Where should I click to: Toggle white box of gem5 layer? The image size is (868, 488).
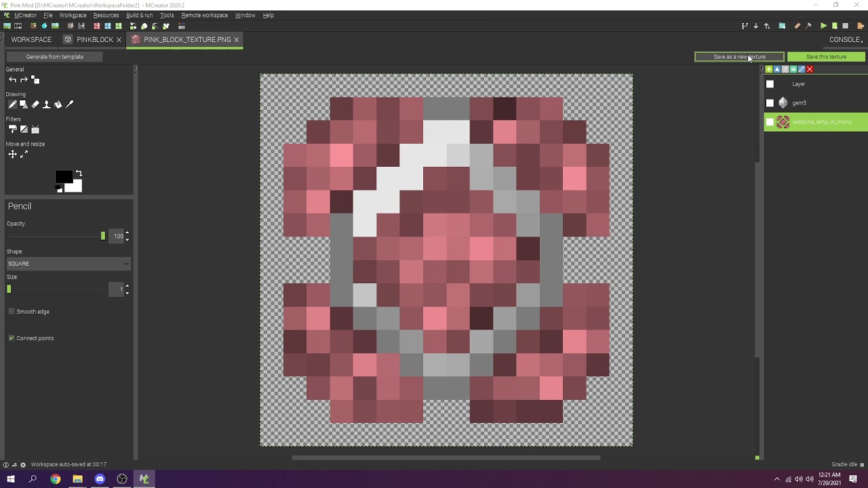(x=770, y=103)
